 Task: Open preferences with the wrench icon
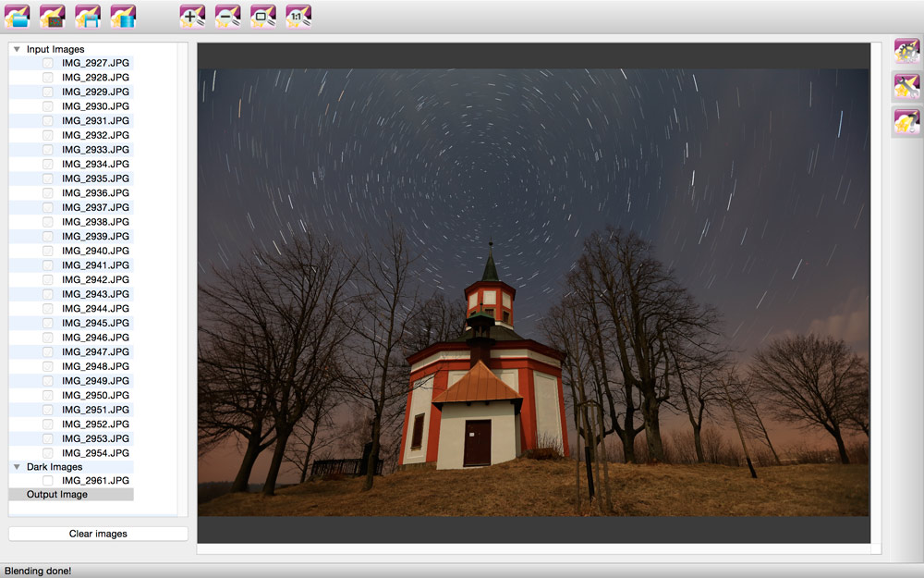coord(906,87)
